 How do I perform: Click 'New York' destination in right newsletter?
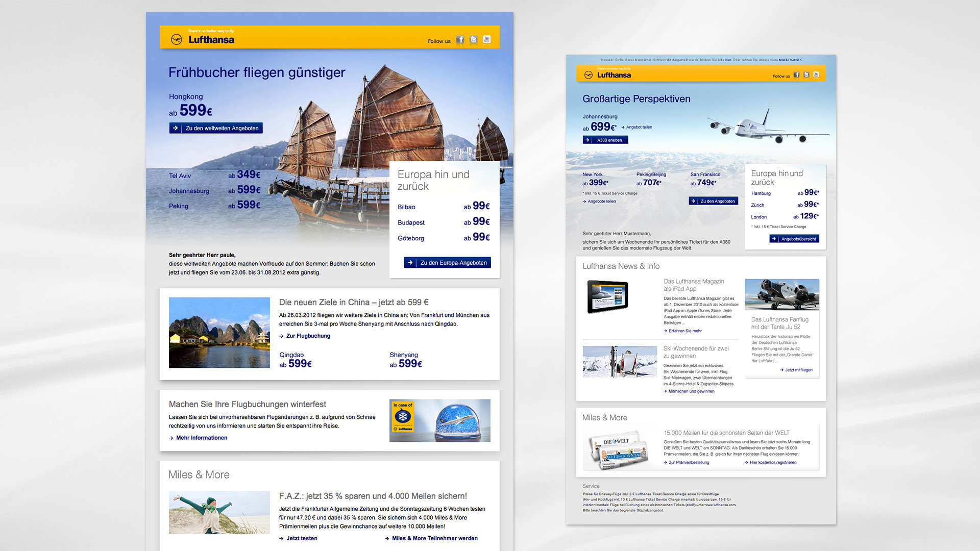(x=593, y=174)
